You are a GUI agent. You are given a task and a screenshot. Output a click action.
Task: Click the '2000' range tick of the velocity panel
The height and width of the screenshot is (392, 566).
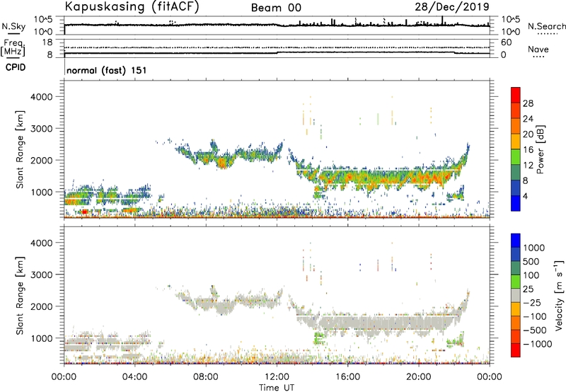(42, 306)
